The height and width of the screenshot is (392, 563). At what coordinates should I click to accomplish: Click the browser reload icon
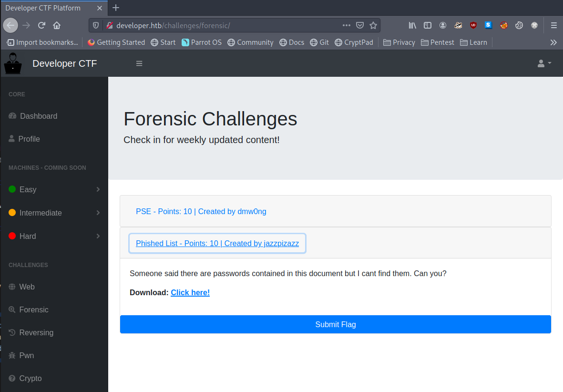41,25
